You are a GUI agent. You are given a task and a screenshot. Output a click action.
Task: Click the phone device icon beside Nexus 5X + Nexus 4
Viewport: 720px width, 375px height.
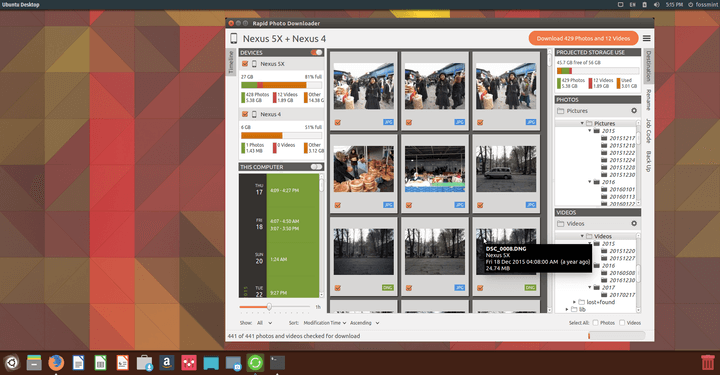(x=234, y=39)
